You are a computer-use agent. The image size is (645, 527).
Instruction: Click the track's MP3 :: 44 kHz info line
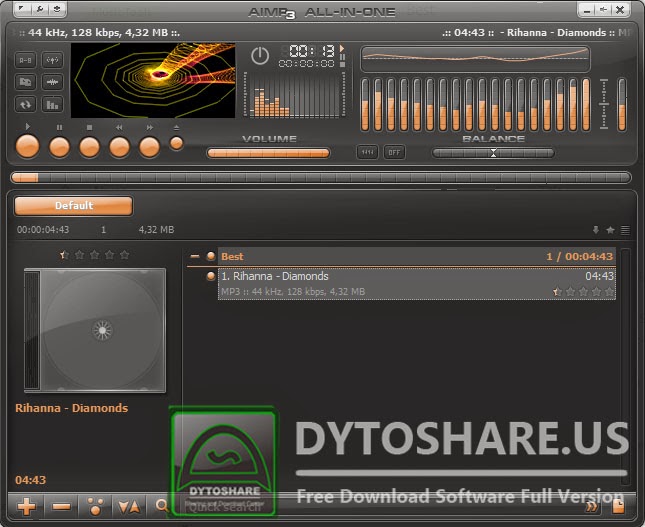click(x=293, y=292)
